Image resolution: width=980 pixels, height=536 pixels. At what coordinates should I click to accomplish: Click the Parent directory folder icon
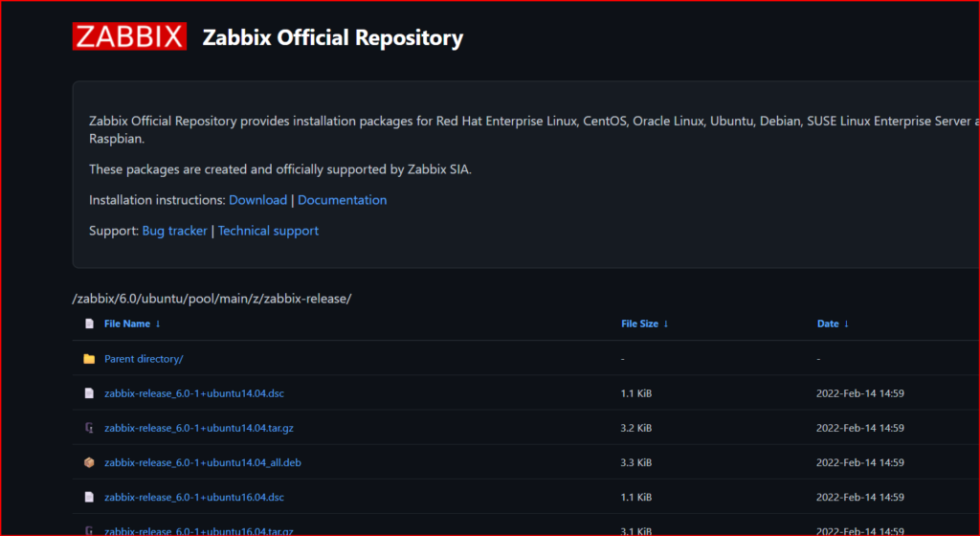coord(89,359)
